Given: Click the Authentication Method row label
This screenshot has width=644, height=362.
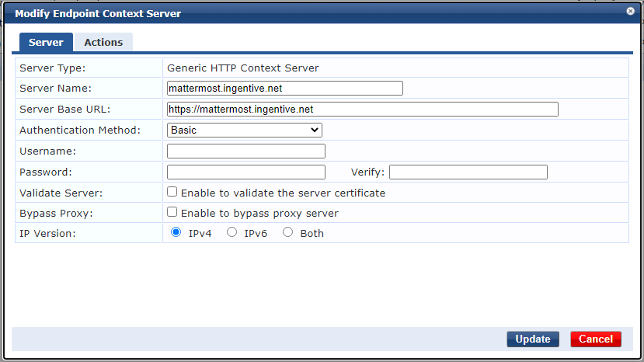Looking at the screenshot, I should [80, 131].
